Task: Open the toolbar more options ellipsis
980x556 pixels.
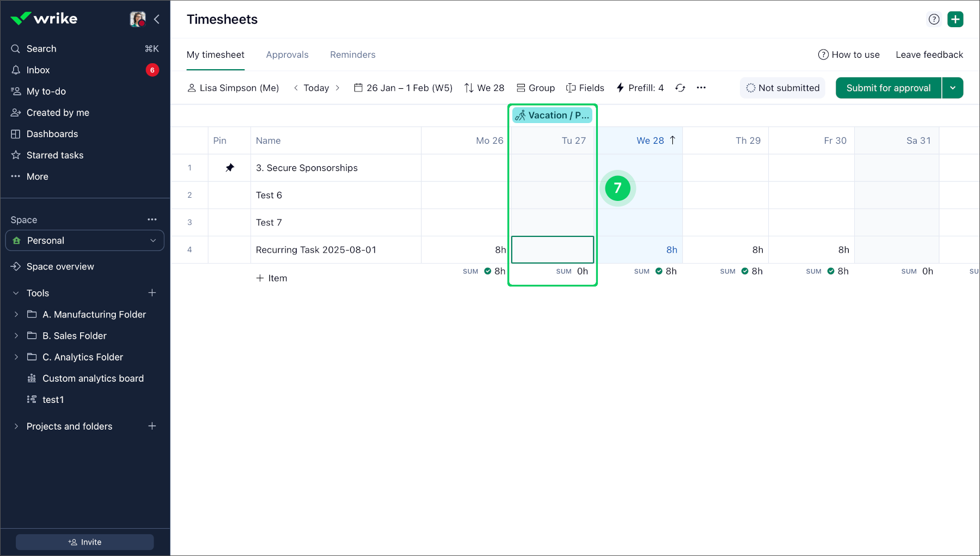Action: [x=701, y=88]
